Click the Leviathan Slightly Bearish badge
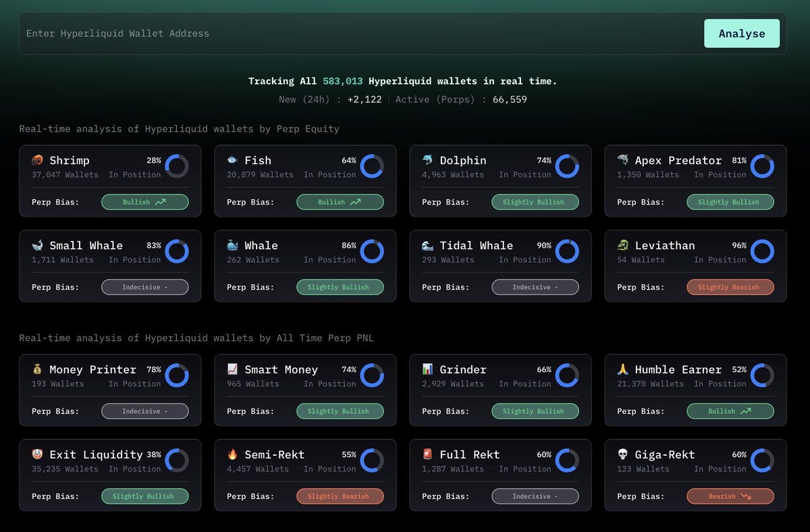 pos(730,287)
